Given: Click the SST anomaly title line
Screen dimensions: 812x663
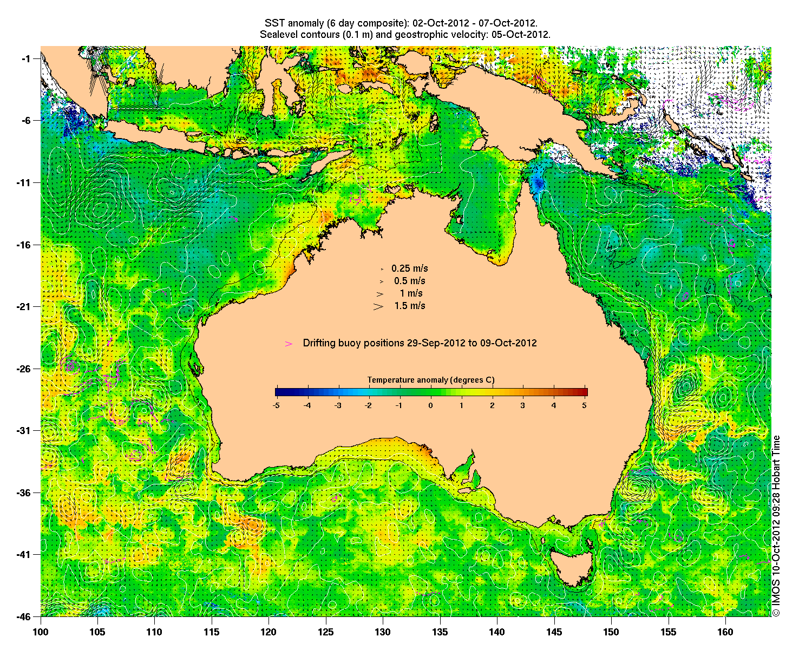Looking at the screenshot, I should click(x=401, y=23).
